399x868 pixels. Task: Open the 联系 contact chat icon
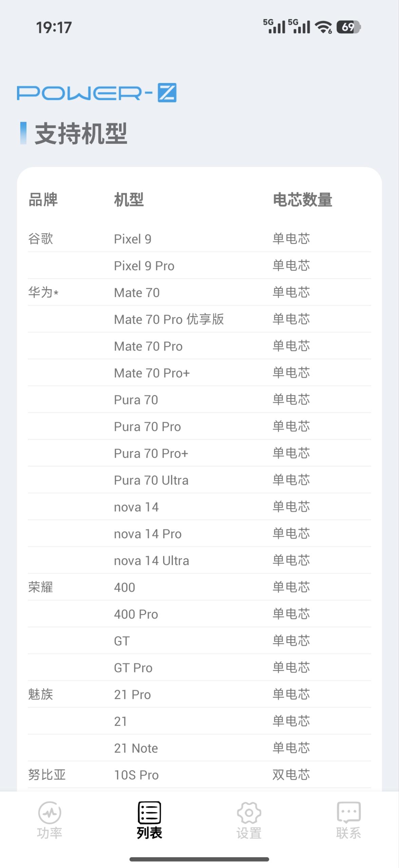click(x=348, y=812)
